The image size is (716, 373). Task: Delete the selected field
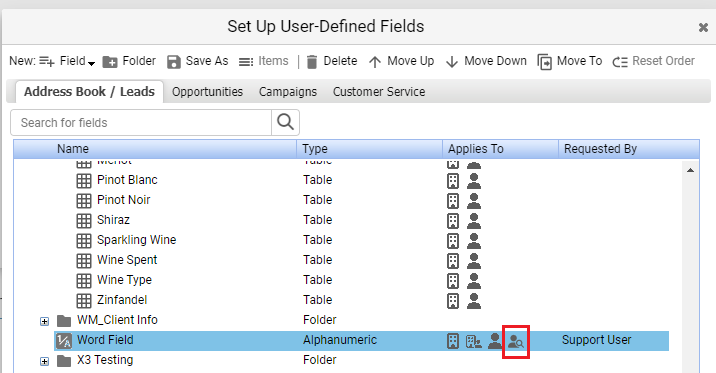(332, 61)
